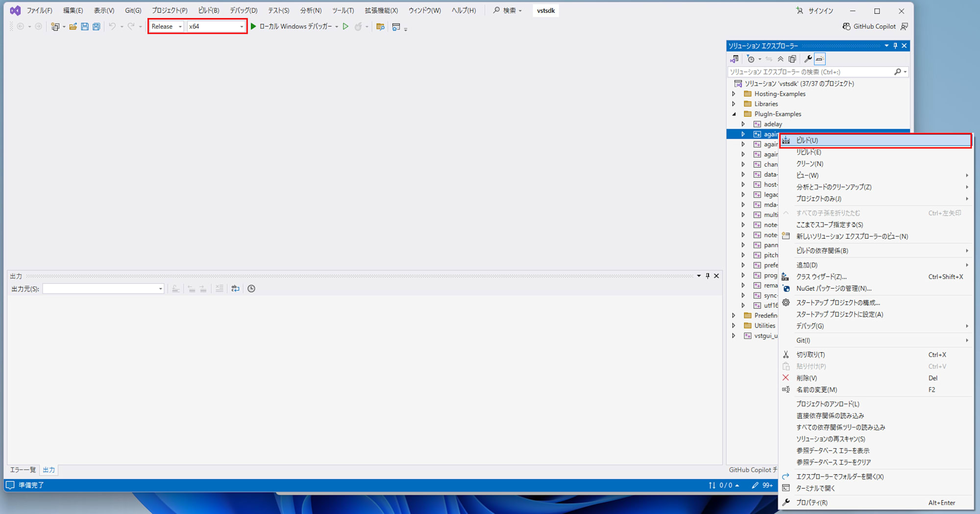
Task: Open the GitHub Copilot tab below Solution Explorer
Action: click(x=753, y=470)
